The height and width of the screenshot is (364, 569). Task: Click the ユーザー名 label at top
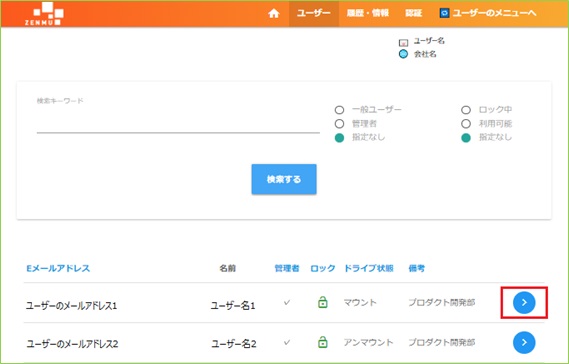(x=429, y=41)
